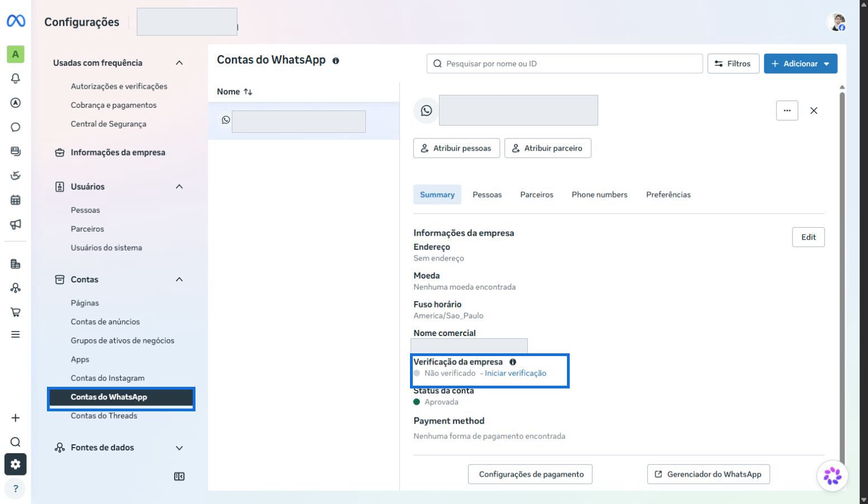Open Gerenciador do WhatsApp external link
This screenshot has width=868, height=504.
tap(708, 474)
